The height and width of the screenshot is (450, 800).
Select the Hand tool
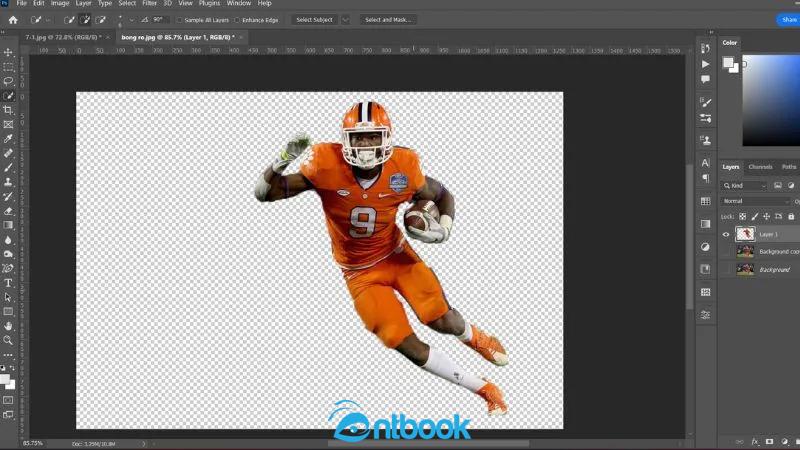coord(8,326)
